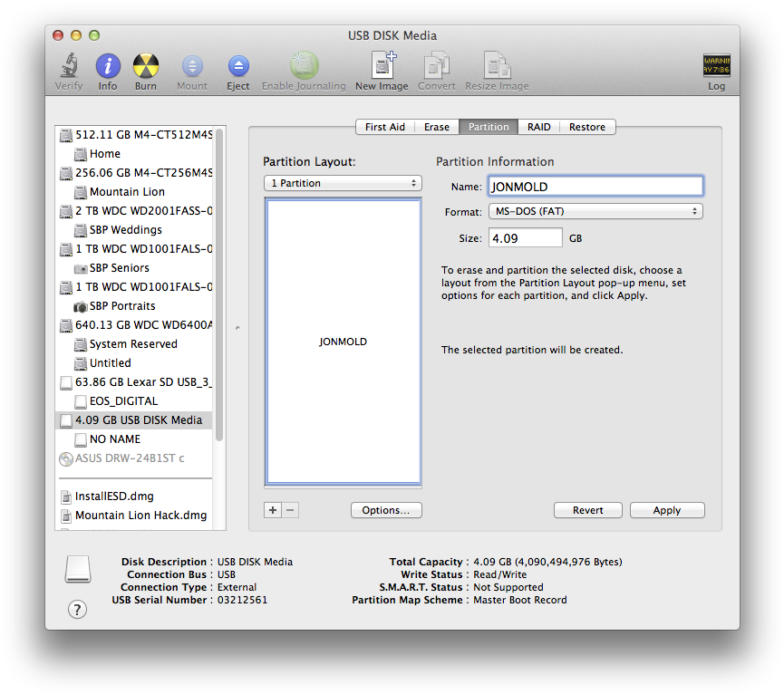Open the Log from the toolbar
Screen dimensions: 784x694
click(716, 66)
